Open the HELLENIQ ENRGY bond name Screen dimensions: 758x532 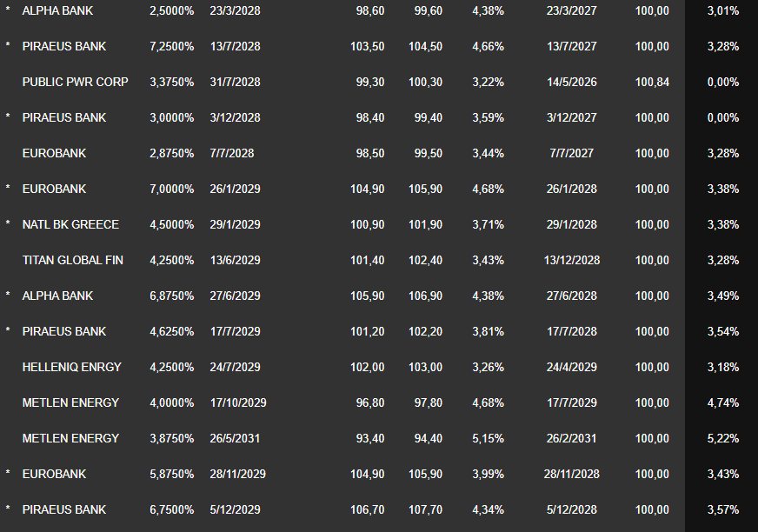point(71,367)
